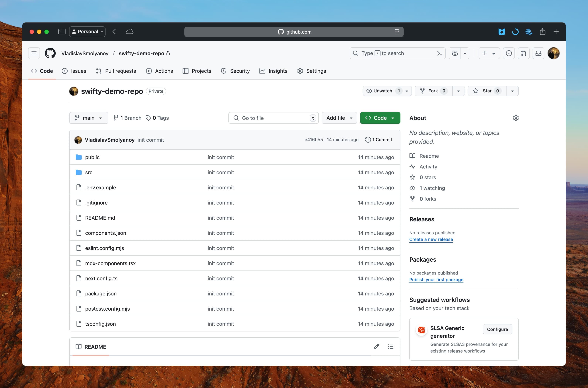Click the globe extension icon in toolbar
Image resolution: width=588 pixels, height=388 pixels.
pyautogui.click(x=529, y=32)
